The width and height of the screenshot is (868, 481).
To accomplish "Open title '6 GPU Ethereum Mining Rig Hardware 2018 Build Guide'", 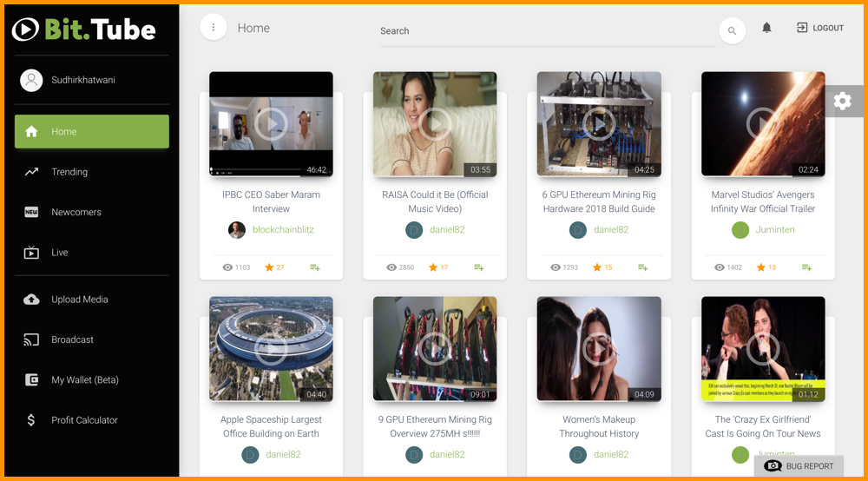I will click(599, 201).
